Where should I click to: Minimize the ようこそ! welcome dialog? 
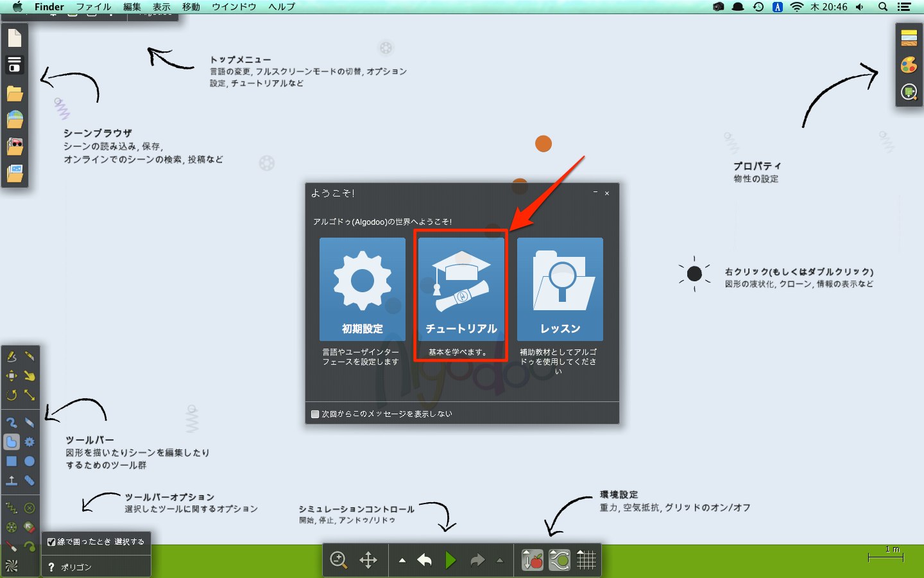coord(595,193)
